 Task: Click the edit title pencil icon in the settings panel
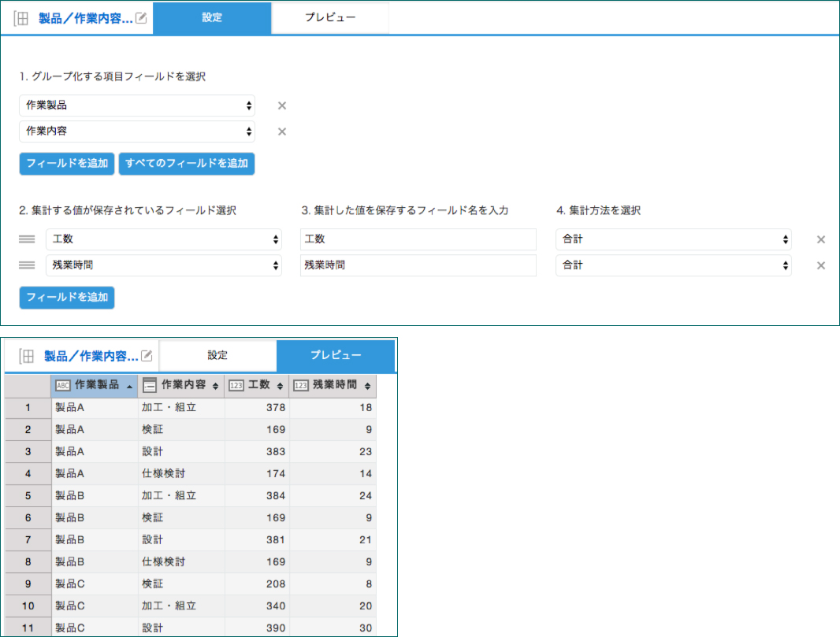[141, 18]
